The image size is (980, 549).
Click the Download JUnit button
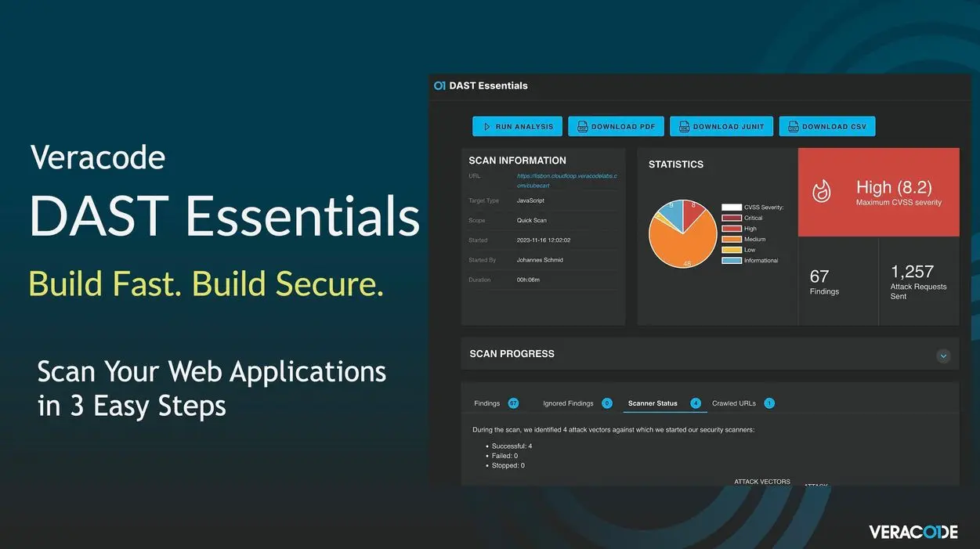coord(721,126)
